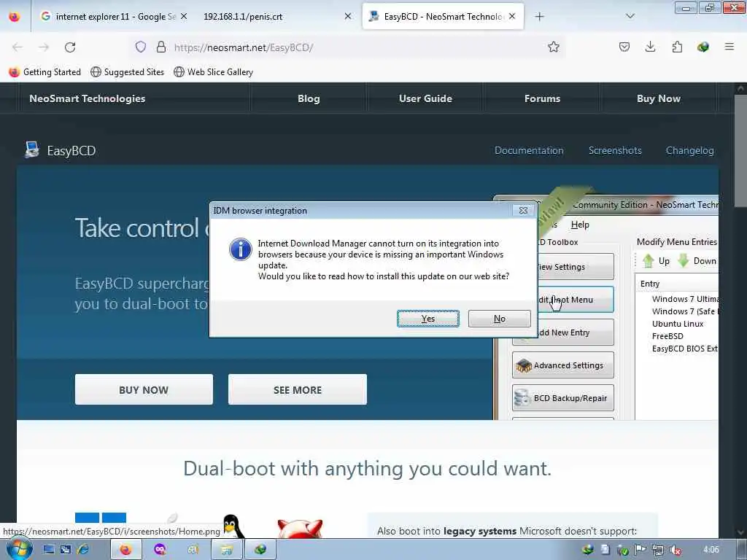Click the IDM extension toolbar icon
The image size is (747, 560).
tap(703, 47)
